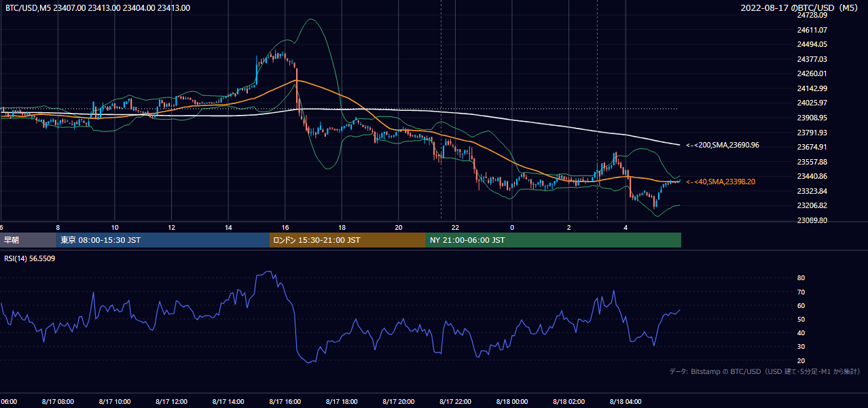This screenshot has width=868, height=408.
Task: Click the hour label 16 under the price chart
Action: [285, 227]
